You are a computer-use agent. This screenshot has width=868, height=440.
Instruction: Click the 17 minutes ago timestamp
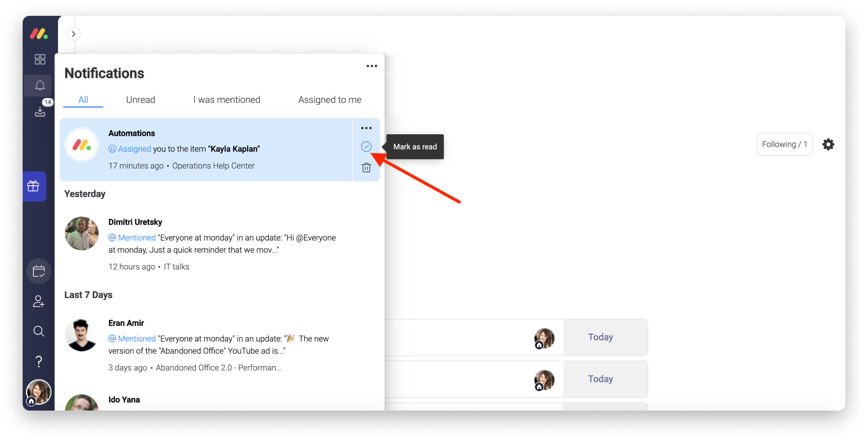pos(136,166)
